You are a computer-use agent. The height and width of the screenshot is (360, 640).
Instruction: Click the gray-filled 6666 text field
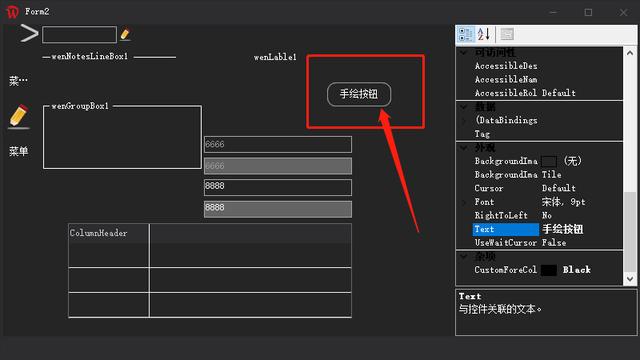278,166
